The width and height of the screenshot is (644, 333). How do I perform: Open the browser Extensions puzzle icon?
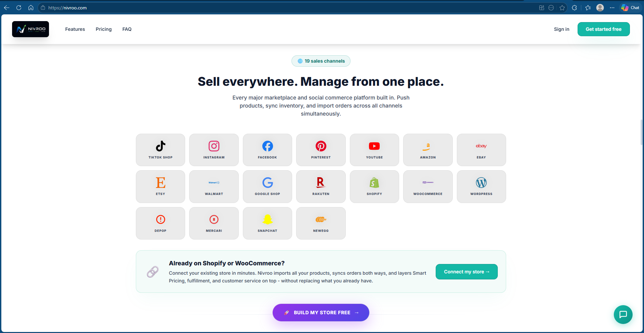(x=575, y=8)
